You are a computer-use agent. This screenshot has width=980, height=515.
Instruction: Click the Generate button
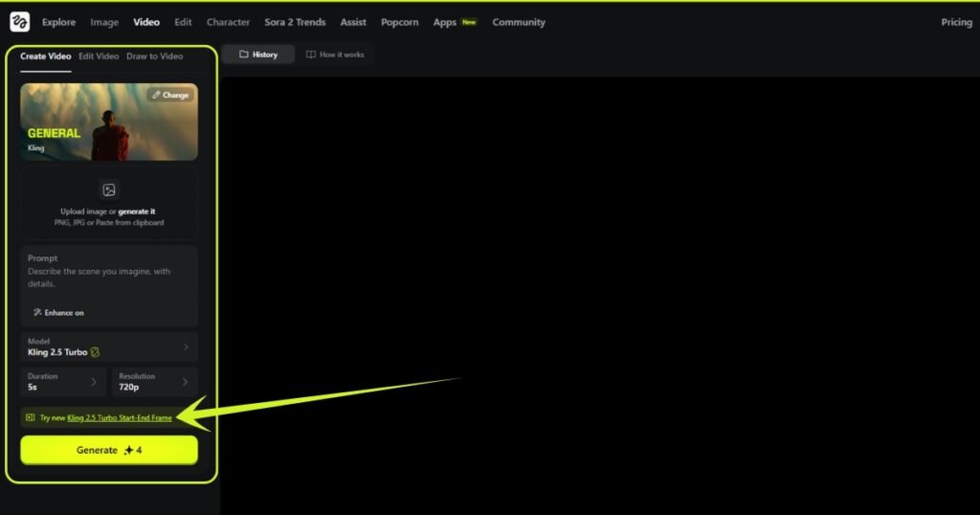point(109,450)
